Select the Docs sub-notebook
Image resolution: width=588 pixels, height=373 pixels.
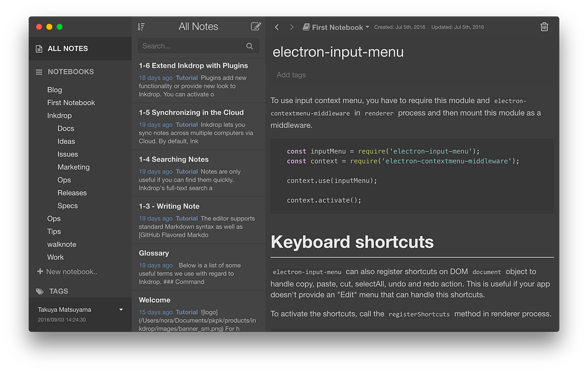[x=66, y=129]
